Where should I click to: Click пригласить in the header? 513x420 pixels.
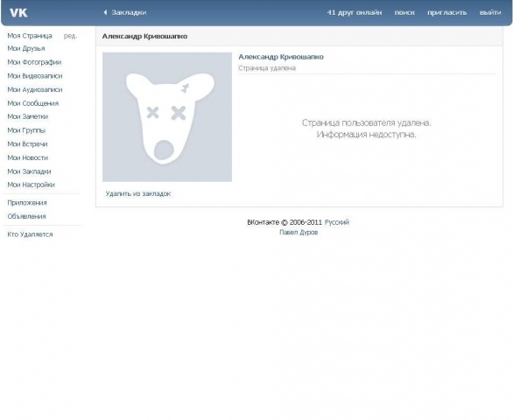[x=447, y=12]
